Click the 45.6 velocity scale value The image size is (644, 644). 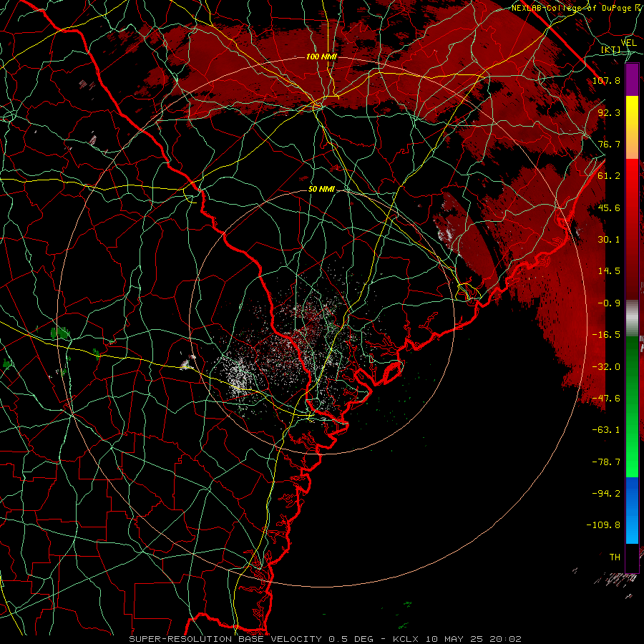point(609,208)
